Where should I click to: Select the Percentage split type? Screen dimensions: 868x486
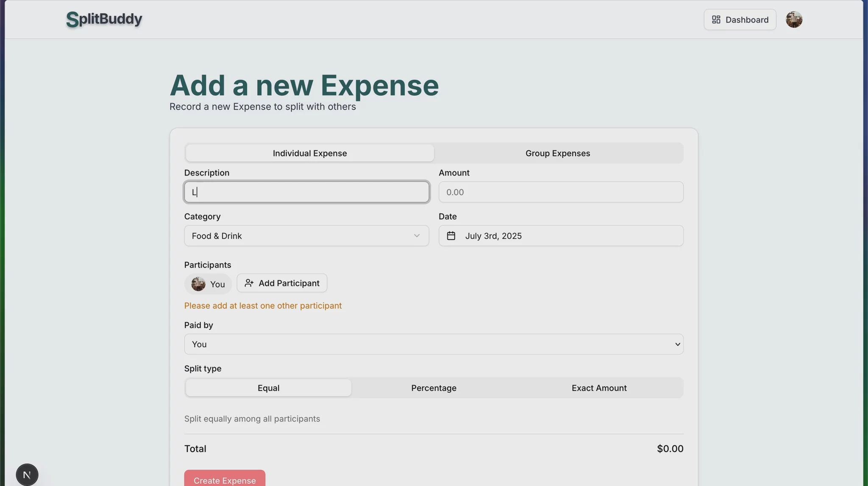[434, 388]
